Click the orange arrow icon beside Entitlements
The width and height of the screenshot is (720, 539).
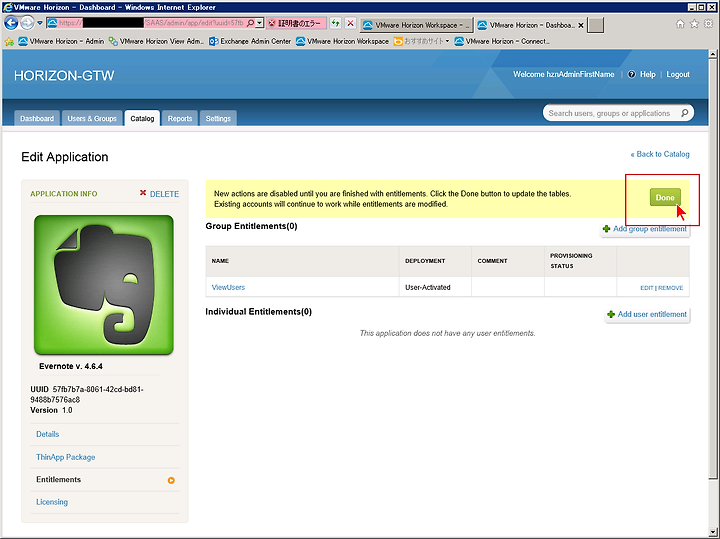pos(171,480)
